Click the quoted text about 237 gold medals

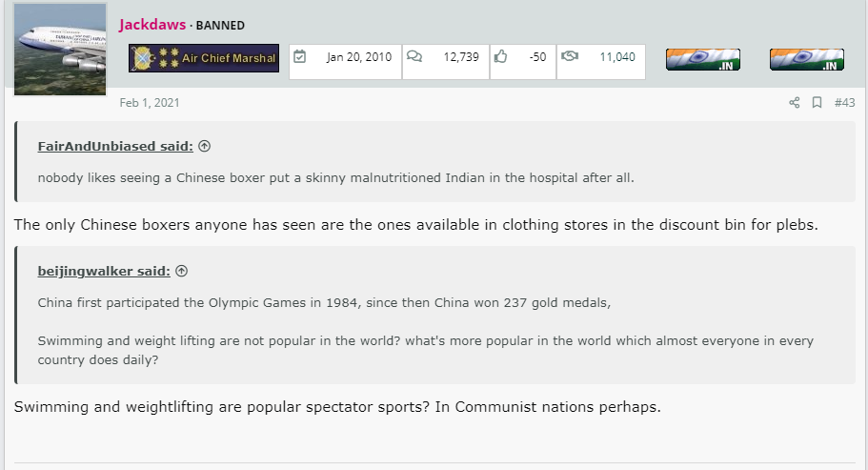coord(324,303)
